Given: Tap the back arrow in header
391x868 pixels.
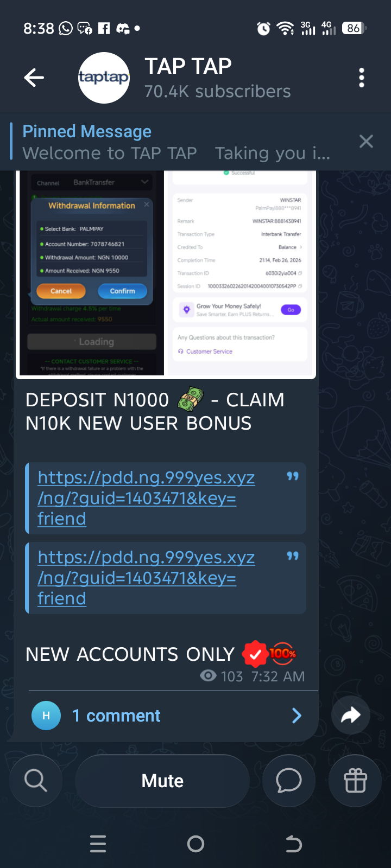Looking at the screenshot, I should (x=34, y=78).
